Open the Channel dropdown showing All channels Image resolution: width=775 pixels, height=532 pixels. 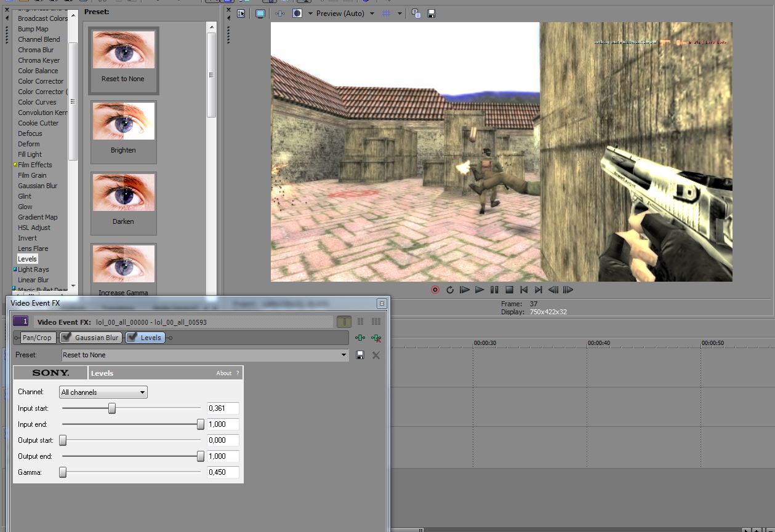(x=103, y=392)
